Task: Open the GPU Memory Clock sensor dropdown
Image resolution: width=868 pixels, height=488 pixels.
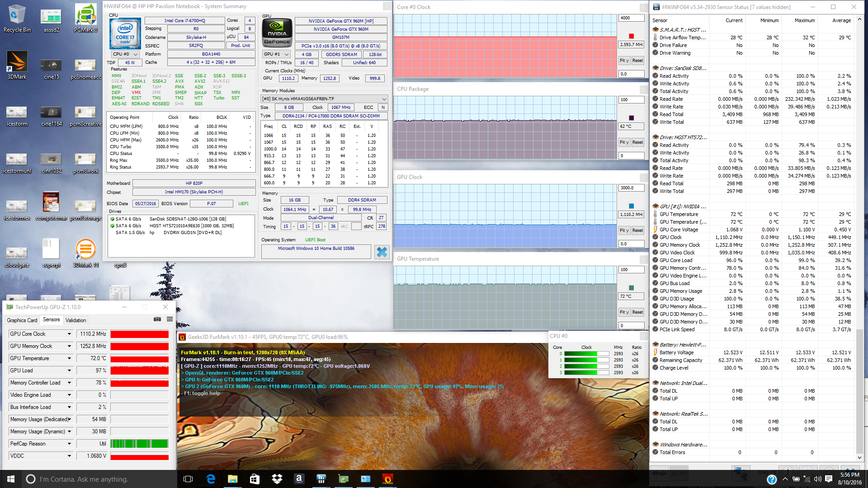Action: (x=69, y=346)
